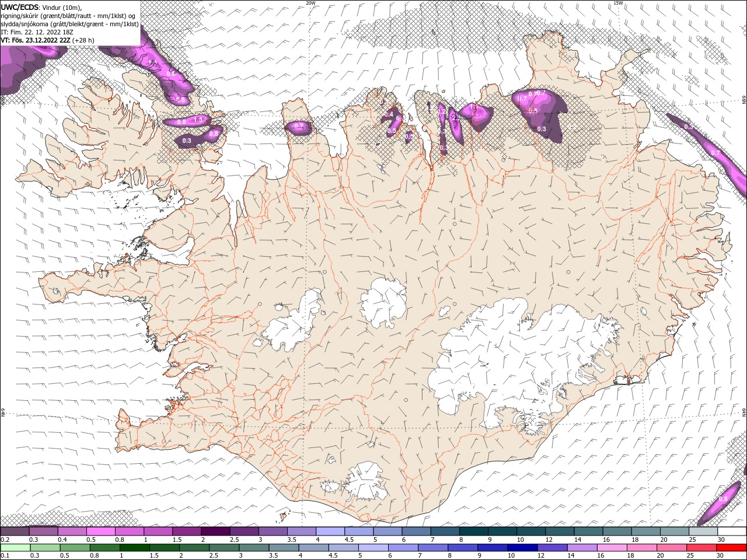Pick the light gray upper swatch labeled 25

pyautogui.click(x=704, y=531)
